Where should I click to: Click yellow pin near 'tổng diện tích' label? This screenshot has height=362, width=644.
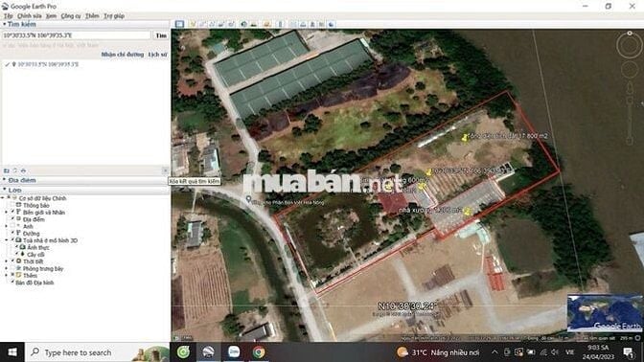tap(464, 138)
